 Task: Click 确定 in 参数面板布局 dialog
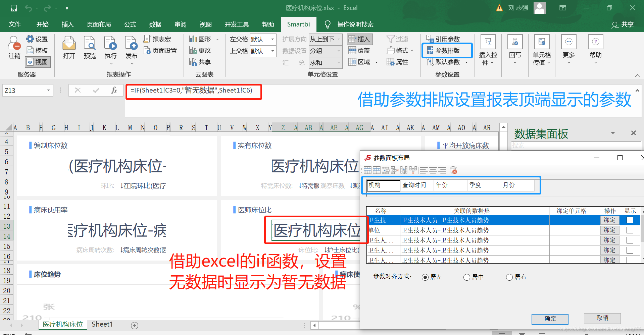(550, 319)
